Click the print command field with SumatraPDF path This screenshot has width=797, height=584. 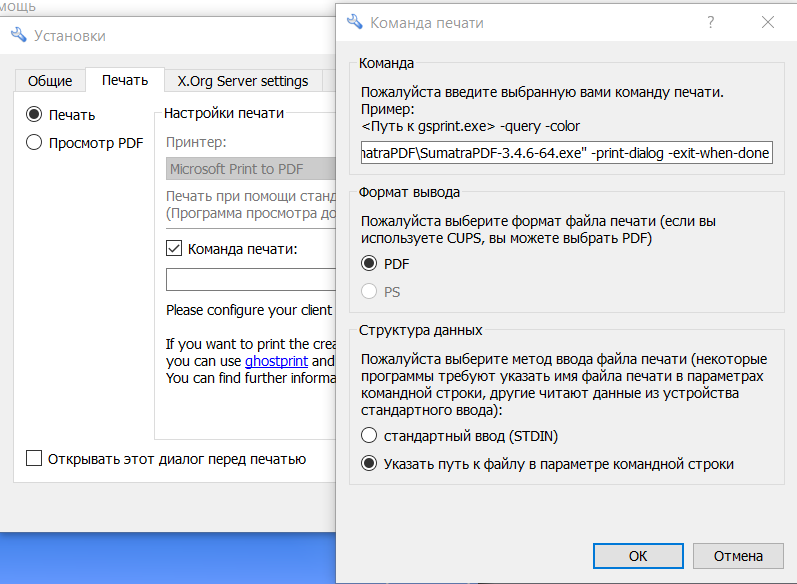click(x=567, y=152)
